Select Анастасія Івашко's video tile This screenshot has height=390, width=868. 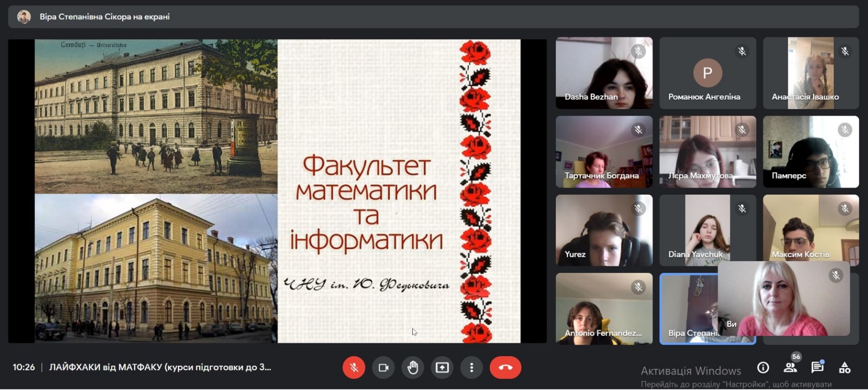tap(811, 73)
